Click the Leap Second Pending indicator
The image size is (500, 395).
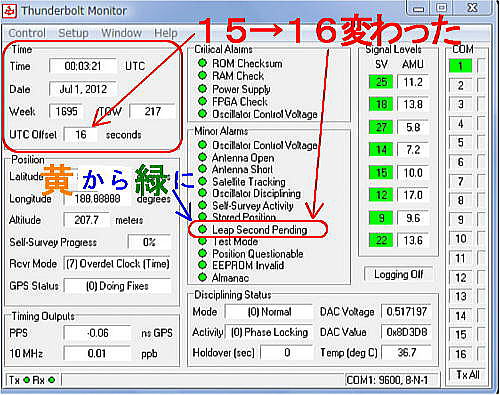click(202, 229)
